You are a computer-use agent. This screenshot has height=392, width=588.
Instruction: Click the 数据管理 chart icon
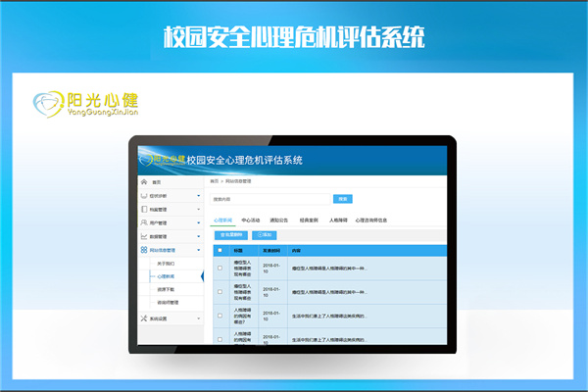point(144,237)
